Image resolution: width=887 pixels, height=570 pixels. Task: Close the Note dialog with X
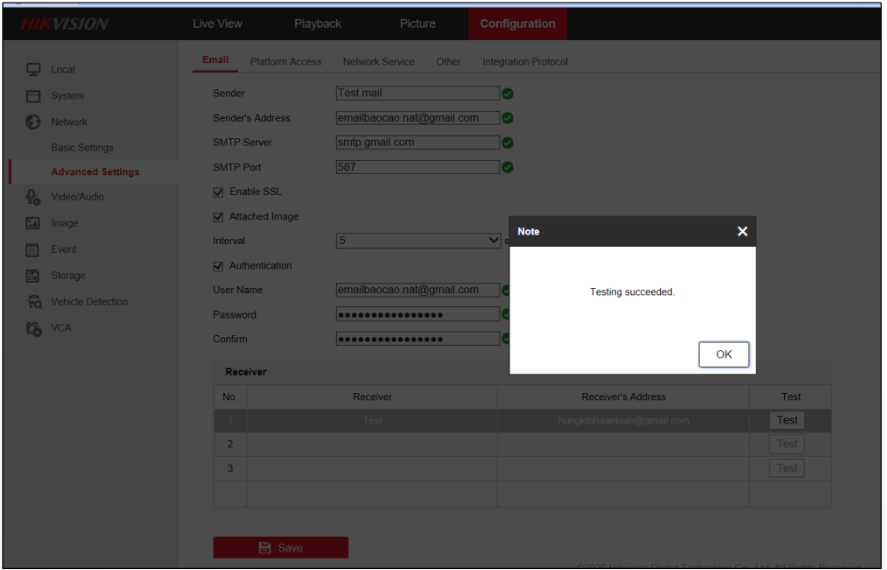click(742, 231)
